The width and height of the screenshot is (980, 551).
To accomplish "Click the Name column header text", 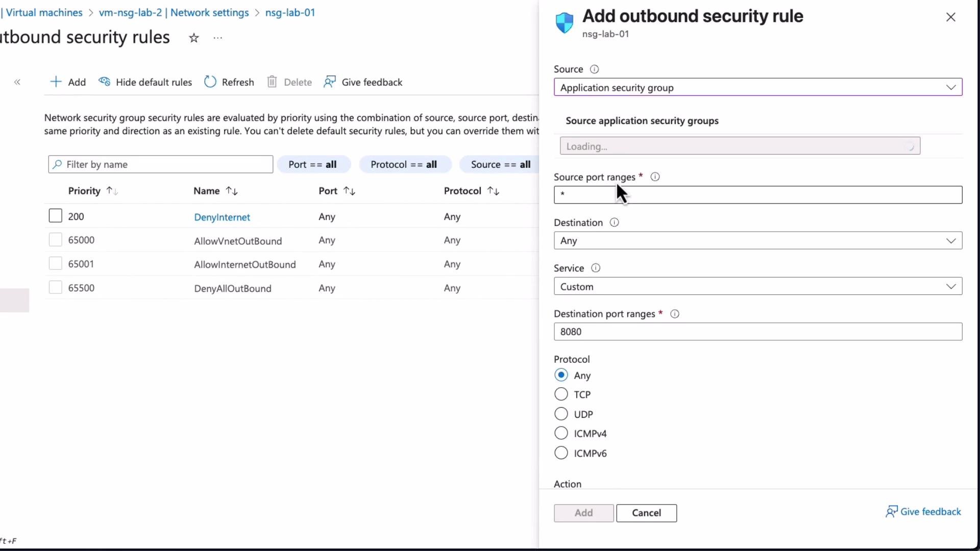I will point(206,191).
